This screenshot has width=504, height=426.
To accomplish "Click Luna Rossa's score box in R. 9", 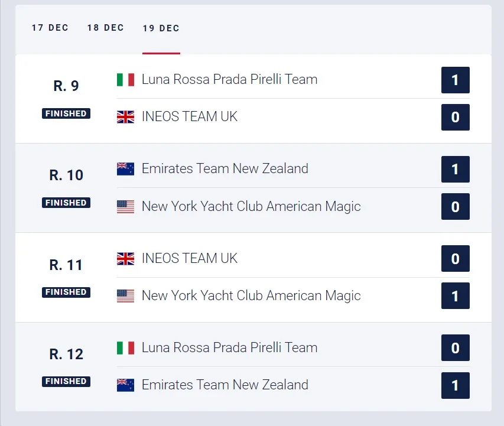I will [455, 80].
